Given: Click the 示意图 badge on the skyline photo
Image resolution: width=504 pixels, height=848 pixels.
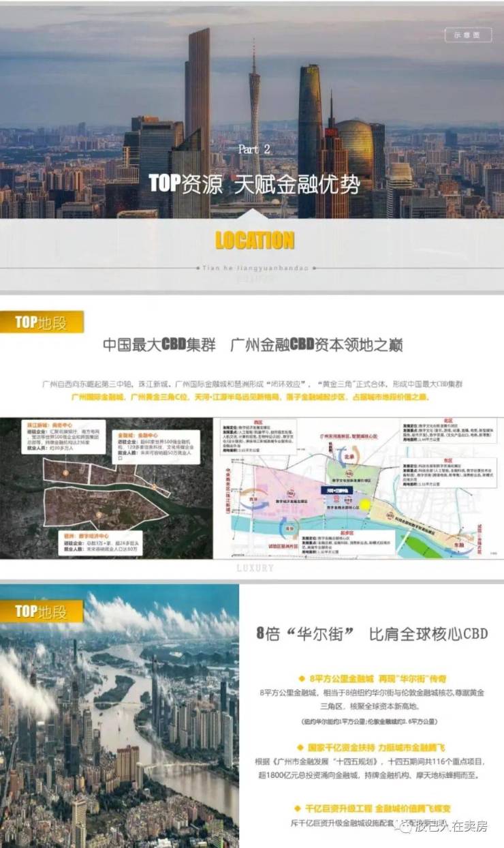Looking at the screenshot, I should pos(468,35).
